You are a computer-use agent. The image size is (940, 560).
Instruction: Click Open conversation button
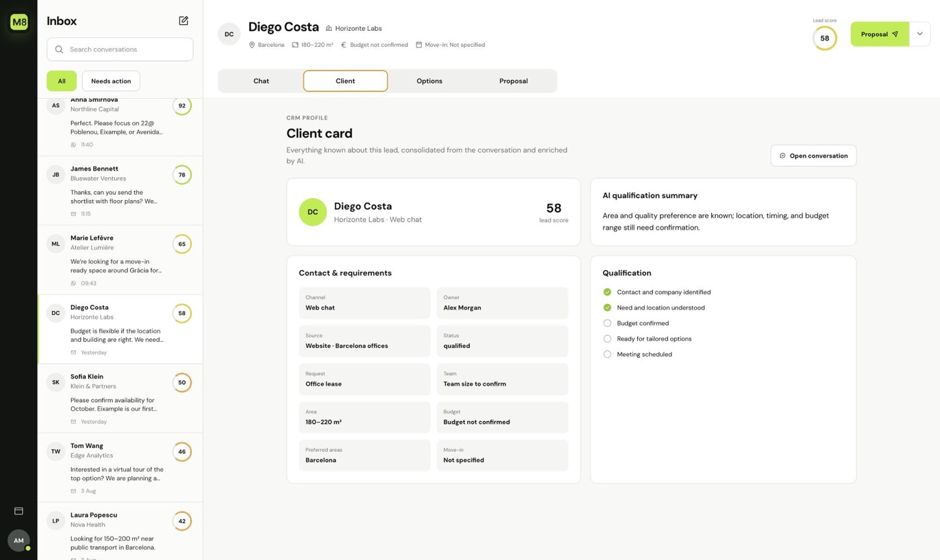click(813, 156)
